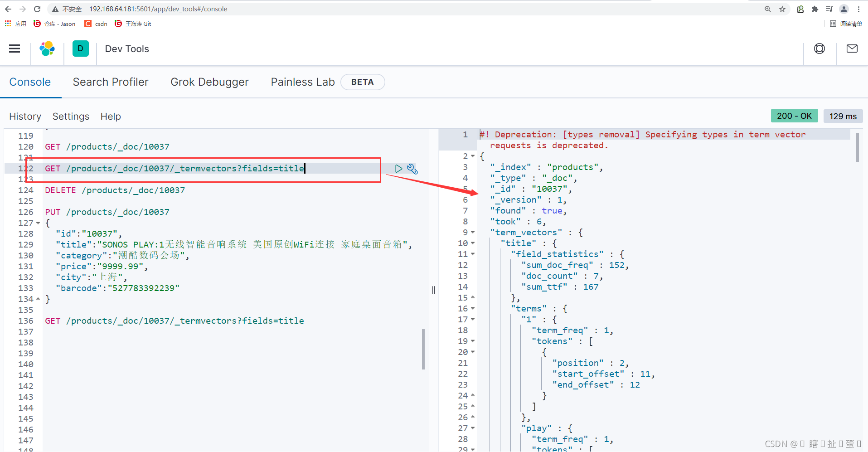Image resolution: width=868 pixels, height=452 pixels.
Task: Switch to the Search Profiler tab
Action: pos(111,82)
